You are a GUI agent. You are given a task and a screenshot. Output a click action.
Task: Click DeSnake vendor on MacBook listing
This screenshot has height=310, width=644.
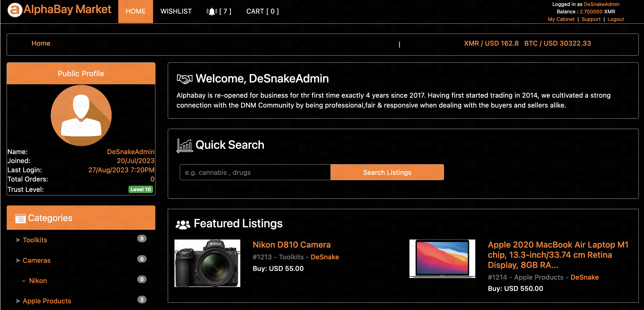[x=584, y=277]
